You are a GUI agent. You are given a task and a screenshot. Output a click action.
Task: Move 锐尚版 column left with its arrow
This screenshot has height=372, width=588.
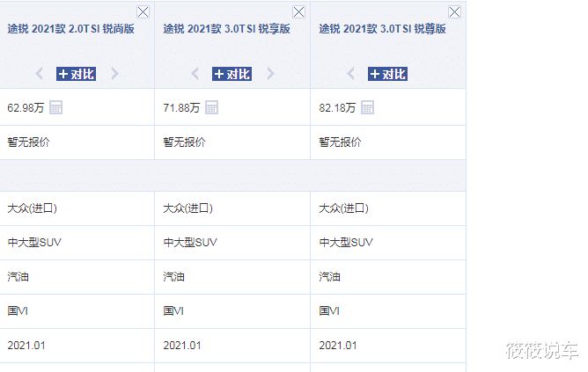pos(39,73)
